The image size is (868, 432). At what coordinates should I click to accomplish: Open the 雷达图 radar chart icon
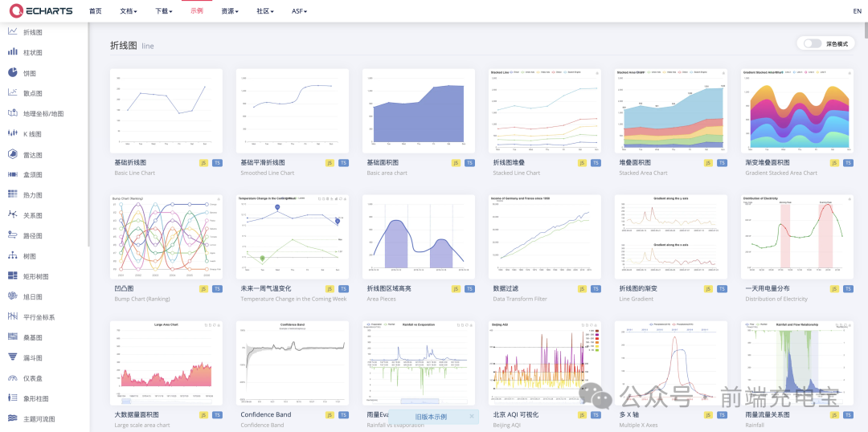pyautogui.click(x=13, y=154)
